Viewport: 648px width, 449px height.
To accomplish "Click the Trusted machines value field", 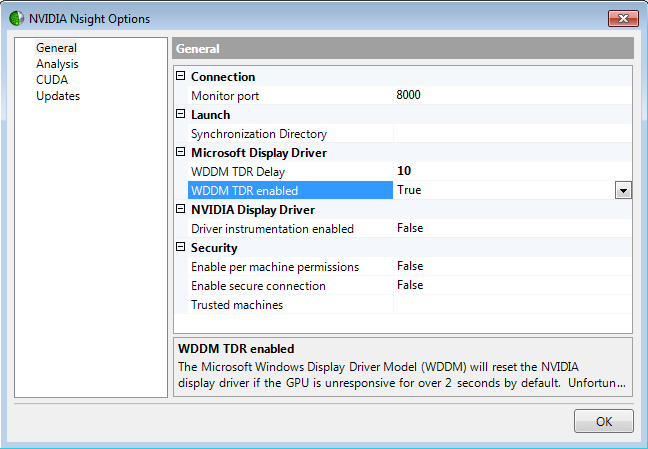I will (x=512, y=305).
